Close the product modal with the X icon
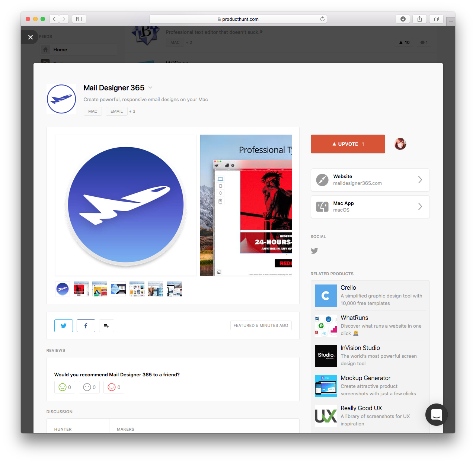 (x=31, y=37)
